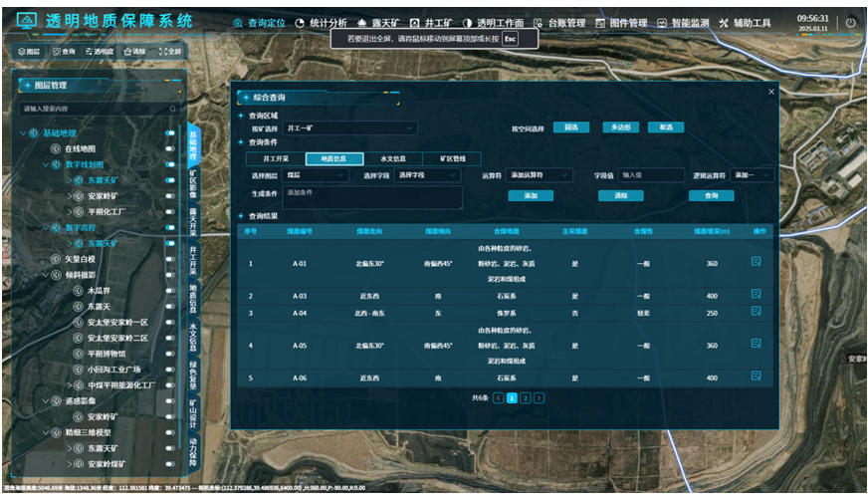The height and width of the screenshot is (498, 868).
Task: Turn off the 基础地理 layer group switch
Action: (169, 132)
